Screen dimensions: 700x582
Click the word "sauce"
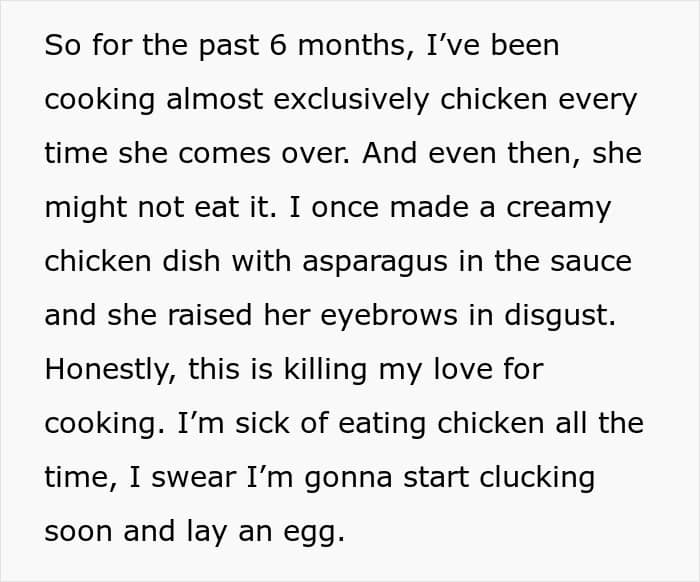tap(591, 262)
